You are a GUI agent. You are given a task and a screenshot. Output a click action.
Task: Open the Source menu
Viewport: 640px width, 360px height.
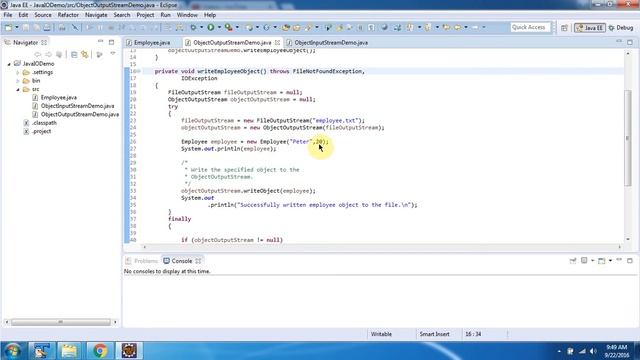(43, 15)
